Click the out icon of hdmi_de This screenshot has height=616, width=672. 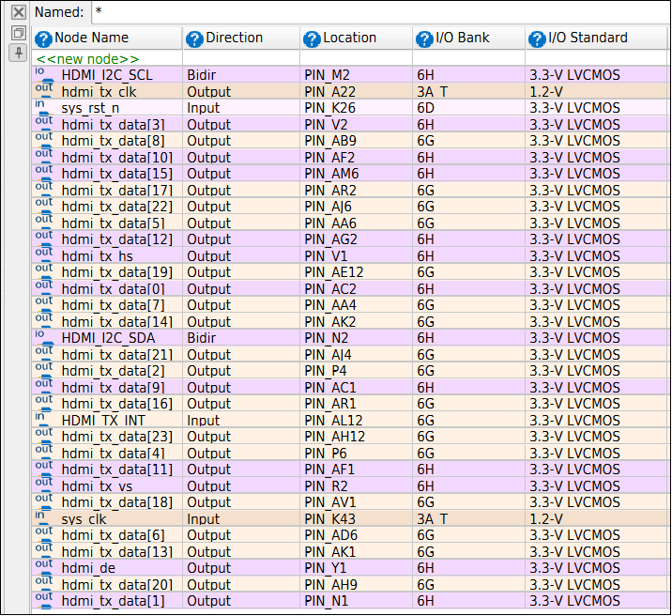44,567
